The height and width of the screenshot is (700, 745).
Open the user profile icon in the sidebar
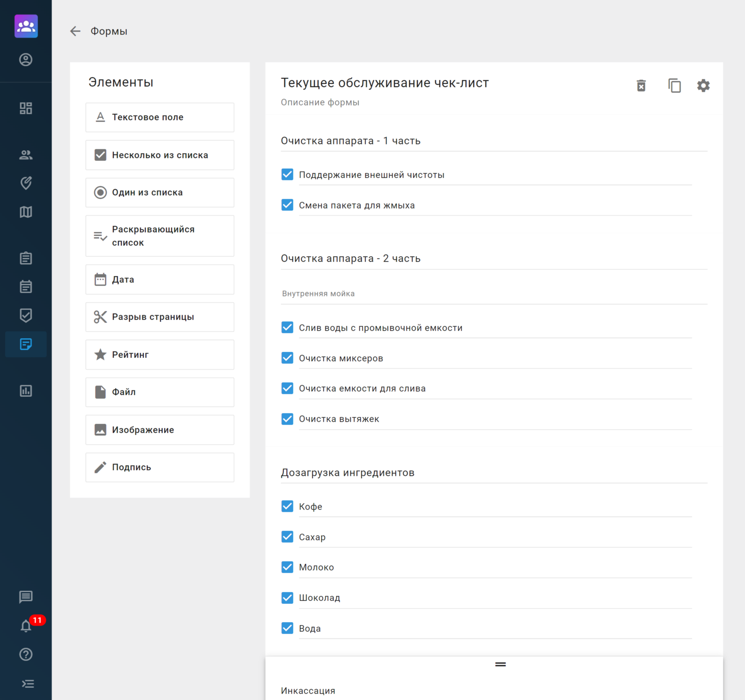pos(26,60)
